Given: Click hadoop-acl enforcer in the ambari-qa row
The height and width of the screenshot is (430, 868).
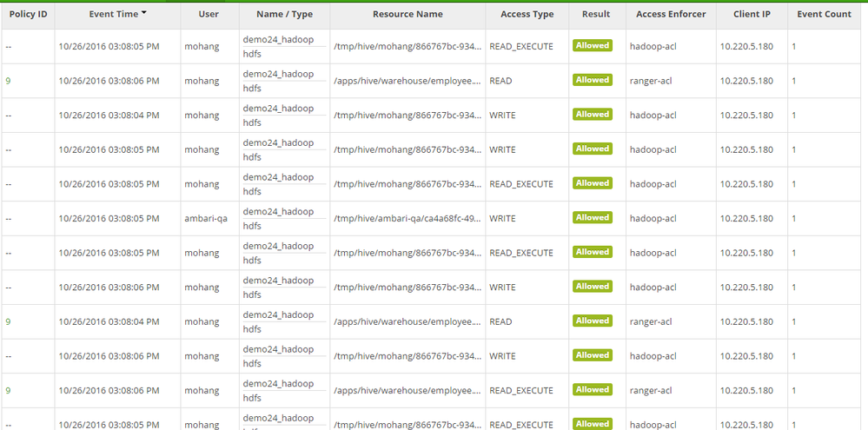Looking at the screenshot, I should tap(653, 219).
